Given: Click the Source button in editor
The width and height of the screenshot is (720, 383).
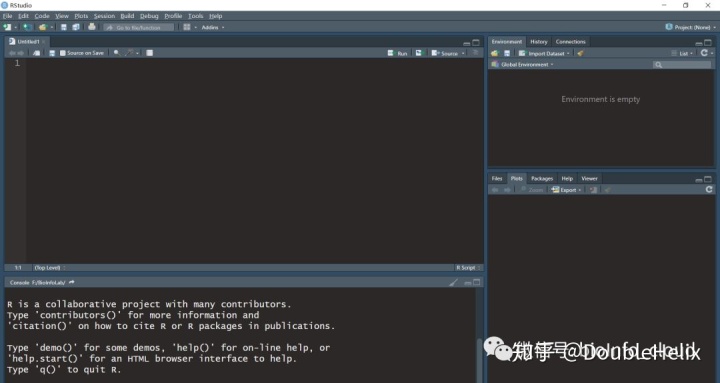Looking at the screenshot, I should [444, 53].
